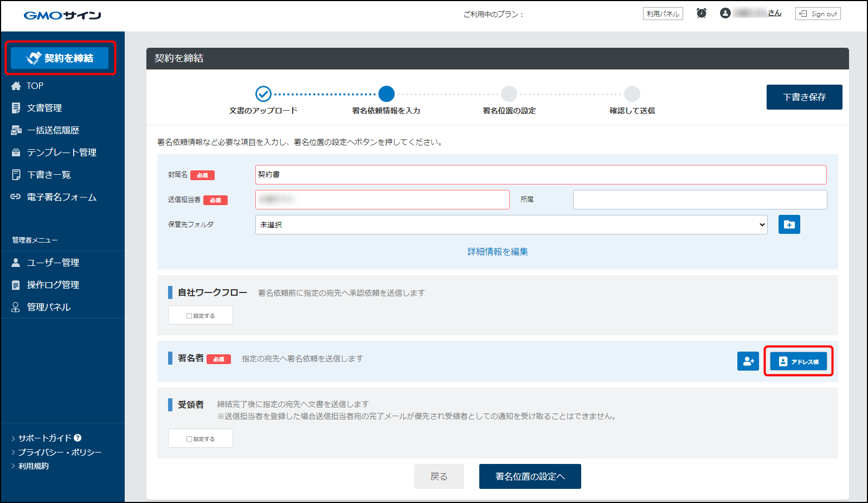This screenshot has width=868, height=503.
Task: Open the プライバシー・ポリシー link
Action: [60, 452]
